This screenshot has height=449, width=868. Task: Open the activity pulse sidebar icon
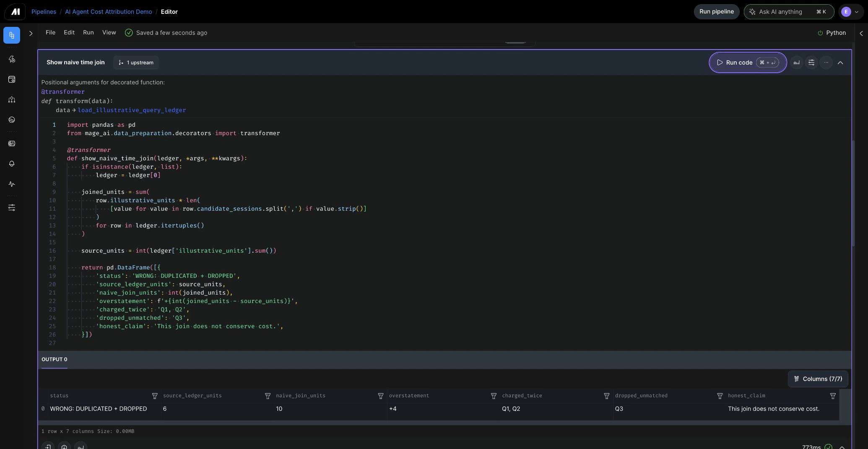pyautogui.click(x=12, y=184)
